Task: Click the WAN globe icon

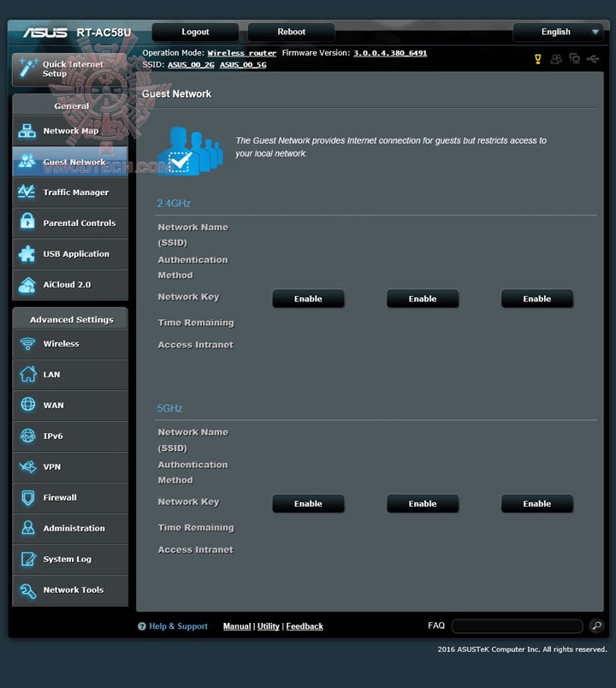Action: pyautogui.click(x=28, y=405)
